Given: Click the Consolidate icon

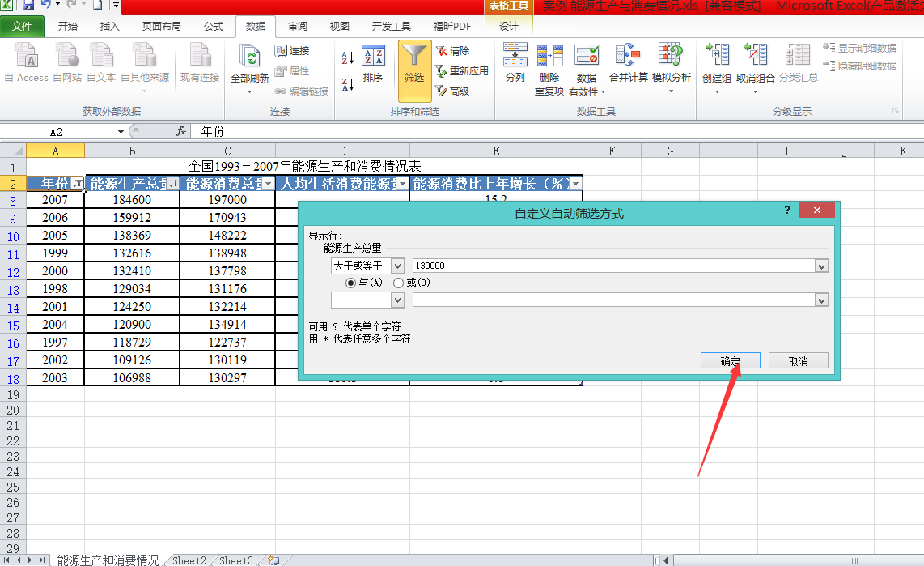Looking at the screenshot, I should 628,57.
